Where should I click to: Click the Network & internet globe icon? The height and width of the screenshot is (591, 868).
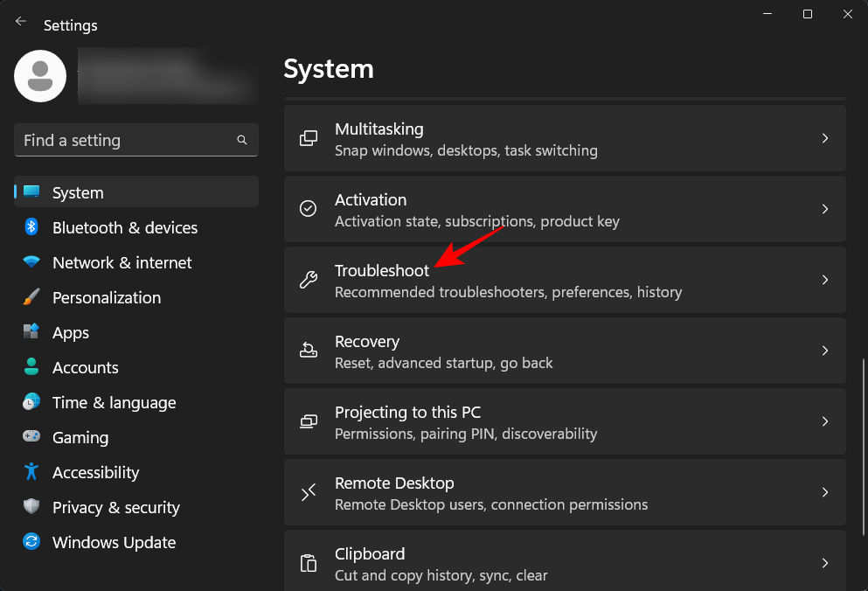(31, 262)
